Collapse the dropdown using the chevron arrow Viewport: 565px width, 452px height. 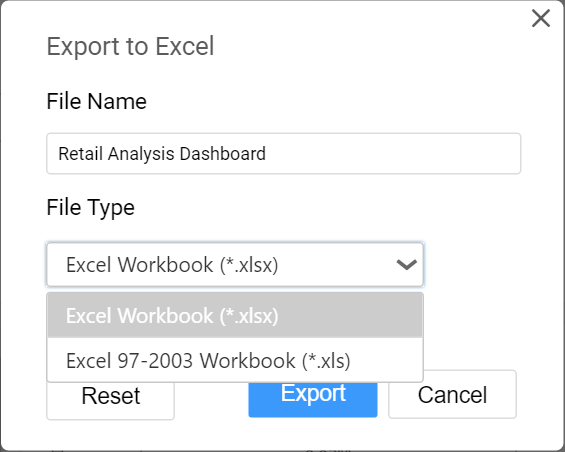pyautogui.click(x=406, y=265)
